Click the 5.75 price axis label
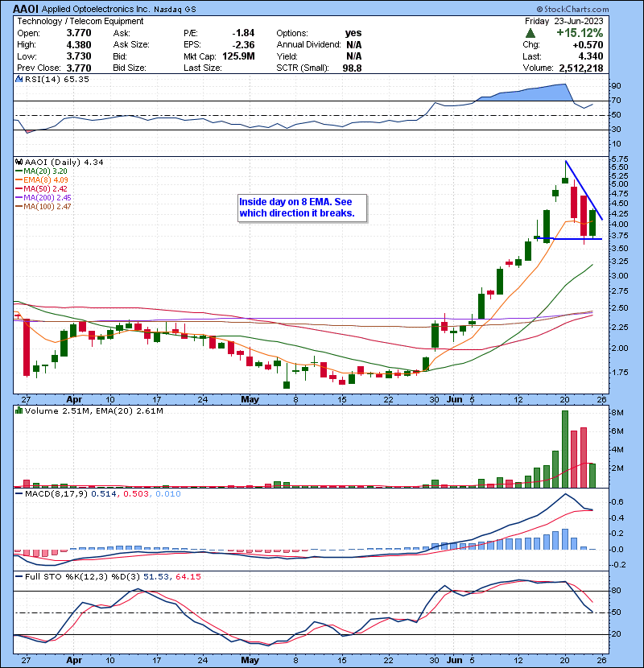 619,159
